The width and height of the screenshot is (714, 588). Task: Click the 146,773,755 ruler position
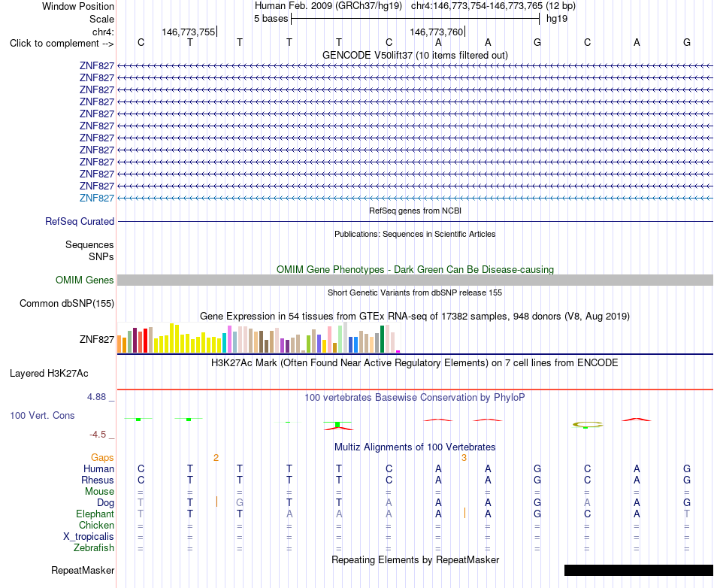(189, 32)
